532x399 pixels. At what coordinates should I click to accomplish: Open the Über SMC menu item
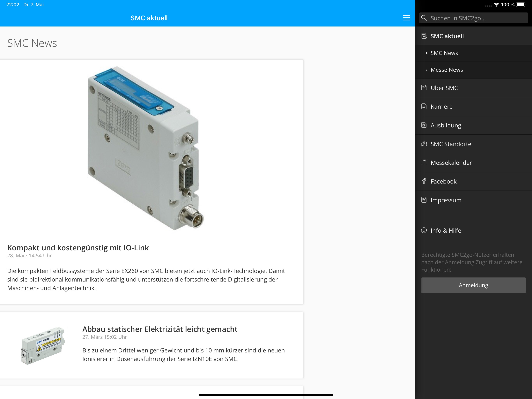pos(474,88)
